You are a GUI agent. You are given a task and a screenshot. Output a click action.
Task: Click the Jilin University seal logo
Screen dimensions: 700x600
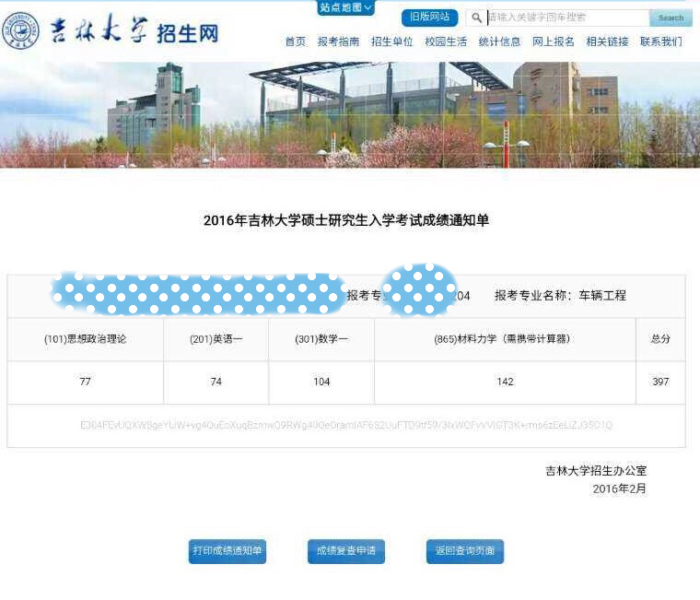point(20,30)
